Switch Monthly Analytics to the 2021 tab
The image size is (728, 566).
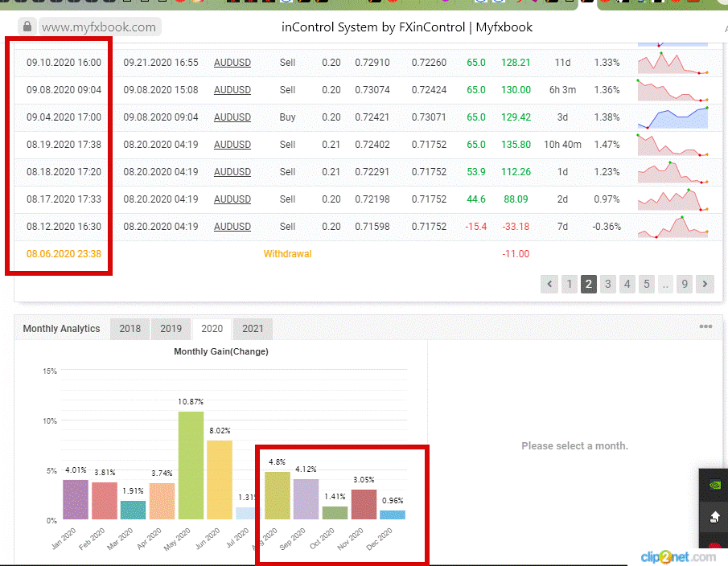tap(253, 329)
